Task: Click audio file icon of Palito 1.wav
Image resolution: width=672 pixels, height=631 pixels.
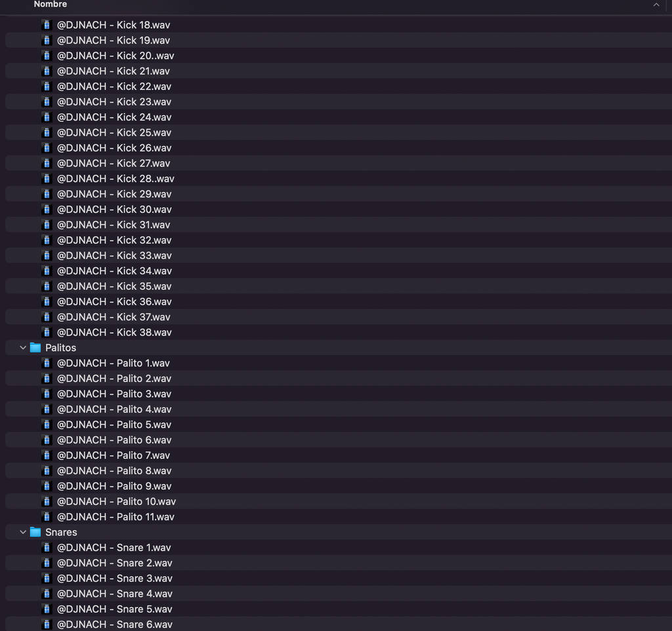Action: tap(47, 363)
